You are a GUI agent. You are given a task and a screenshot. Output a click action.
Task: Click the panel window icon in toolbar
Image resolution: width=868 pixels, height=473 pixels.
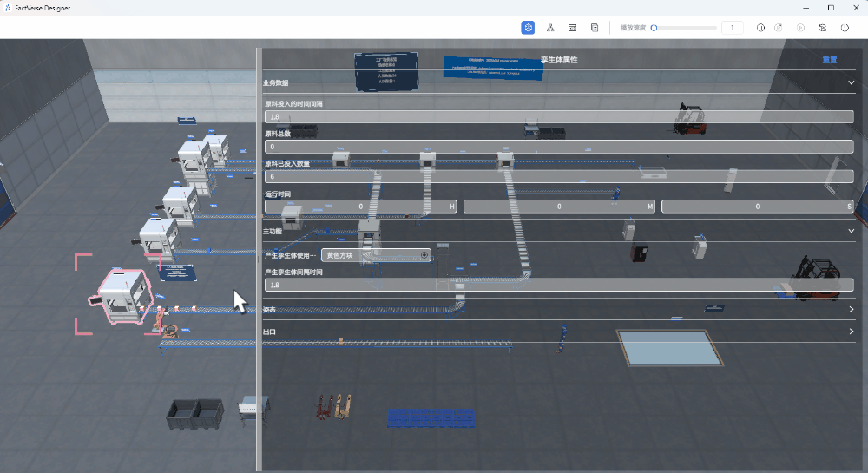pyautogui.click(x=572, y=28)
